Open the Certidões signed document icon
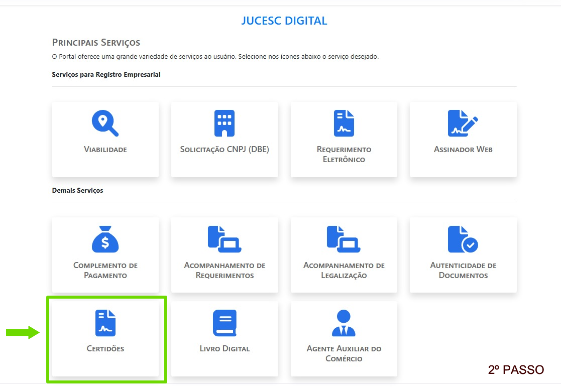The image size is (561, 392). tap(105, 323)
